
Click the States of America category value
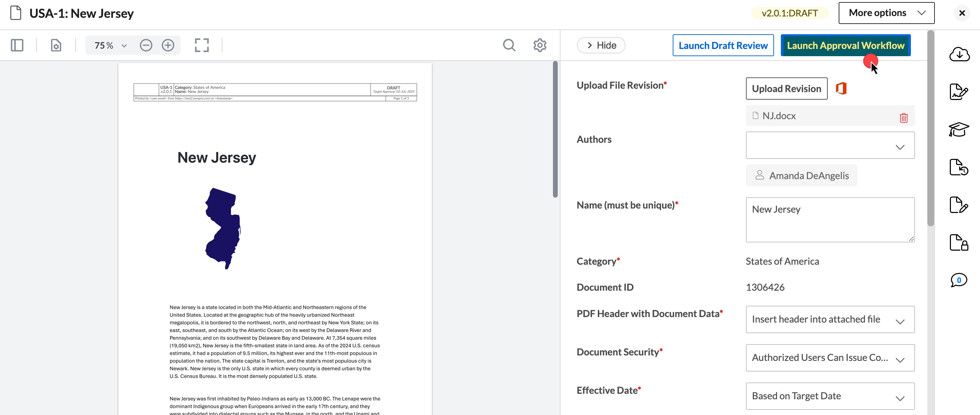[x=782, y=261]
